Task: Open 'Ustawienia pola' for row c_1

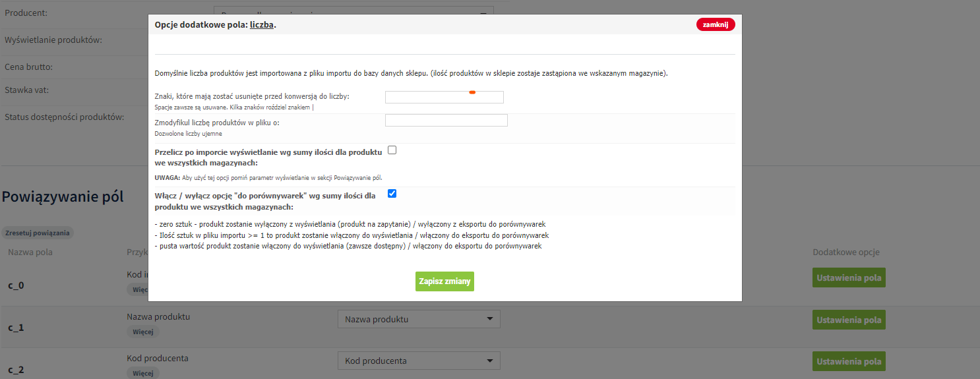Action: coord(848,320)
